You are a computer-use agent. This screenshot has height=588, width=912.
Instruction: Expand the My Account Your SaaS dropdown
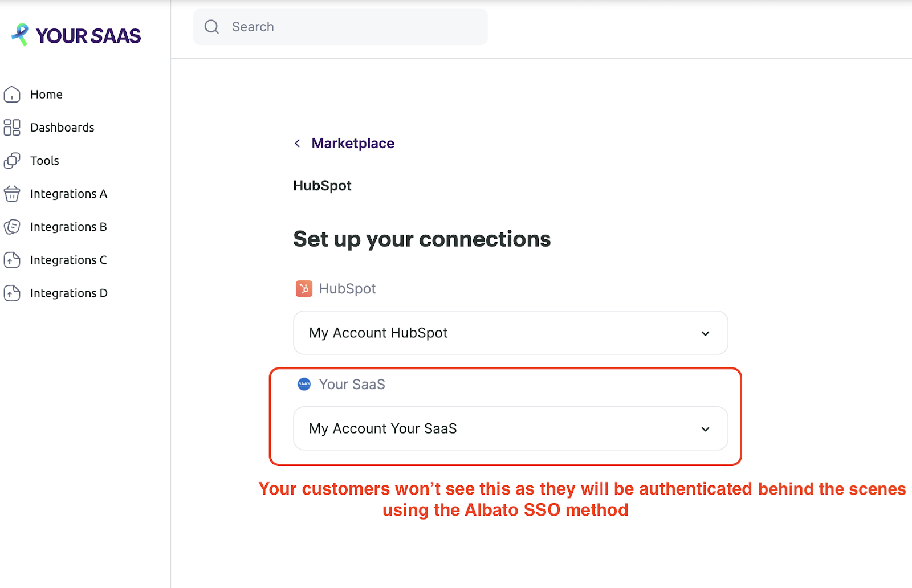click(705, 429)
